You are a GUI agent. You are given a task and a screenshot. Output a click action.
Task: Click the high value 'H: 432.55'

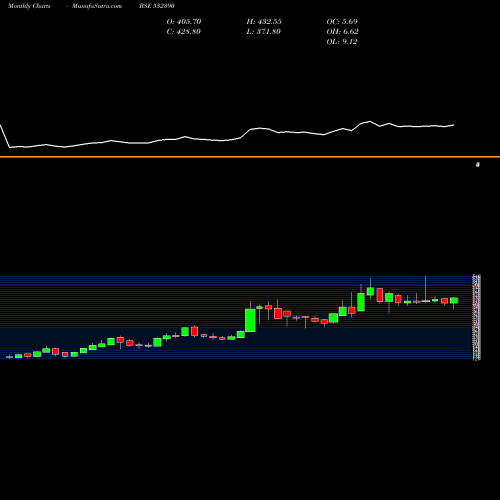[264, 22]
